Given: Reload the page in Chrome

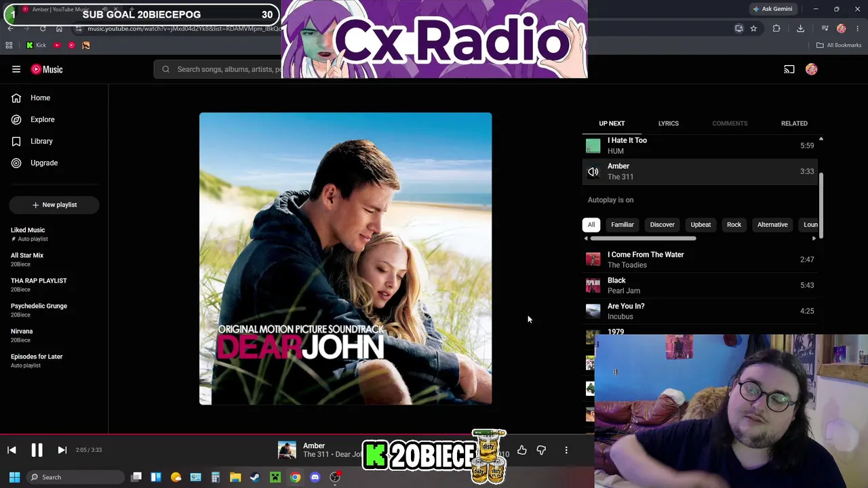Looking at the screenshot, I should click(43, 28).
